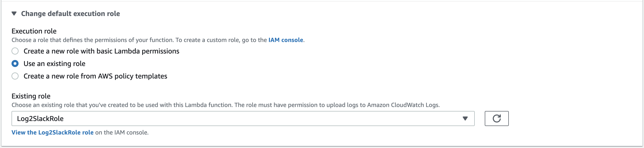Image resolution: width=644 pixels, height=148 pixels.
Task: Click the refresh roles icon button
Action: coord(497,118)
